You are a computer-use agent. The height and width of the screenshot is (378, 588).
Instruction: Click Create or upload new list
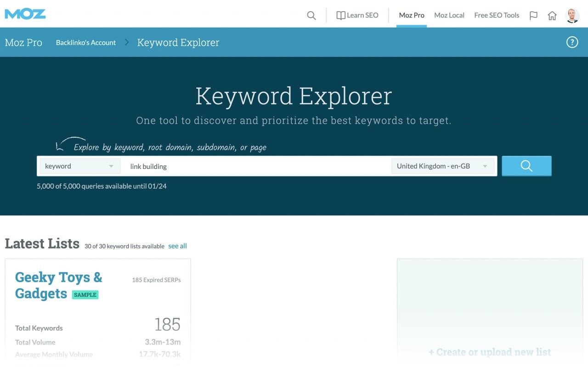pyautogui.click(x=490, y=352)
